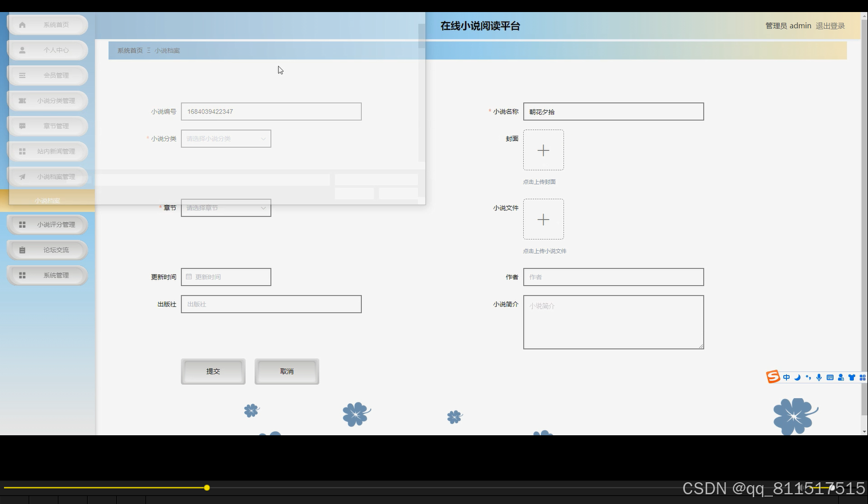Click the 小说简介 text area
868x504 pixels.
pyautogui.click(x=613, y=322)
